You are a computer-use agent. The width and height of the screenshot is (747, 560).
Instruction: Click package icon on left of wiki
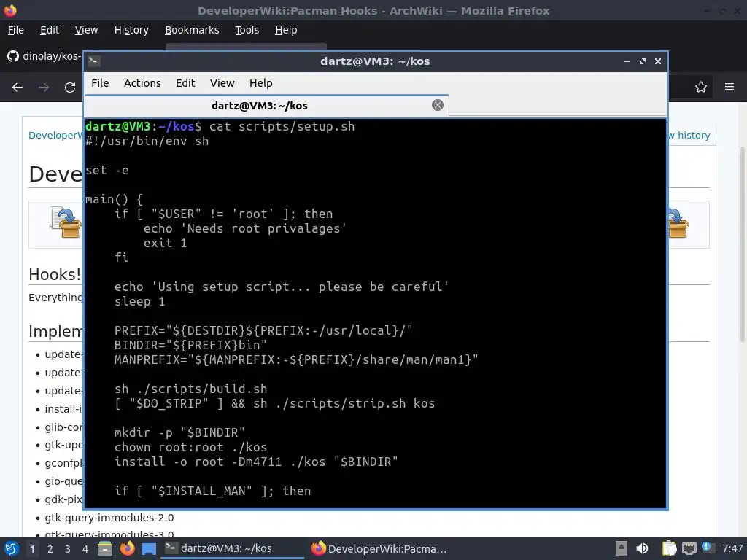coord(66,222)
